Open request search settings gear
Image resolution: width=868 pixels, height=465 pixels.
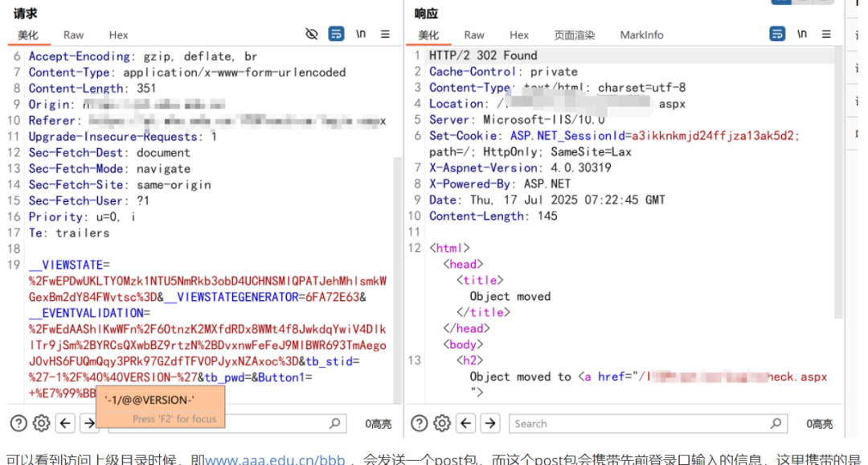[x=42, y=423]
